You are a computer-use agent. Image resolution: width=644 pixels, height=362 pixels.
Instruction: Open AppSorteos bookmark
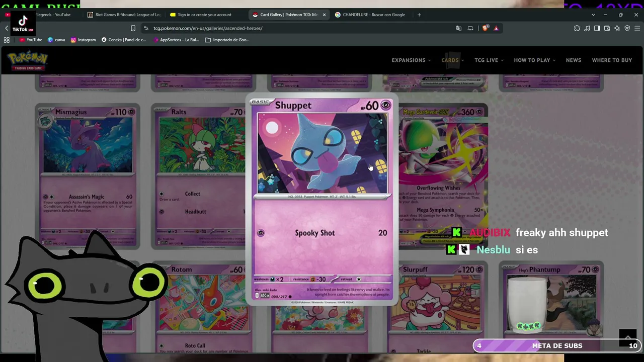176,40
